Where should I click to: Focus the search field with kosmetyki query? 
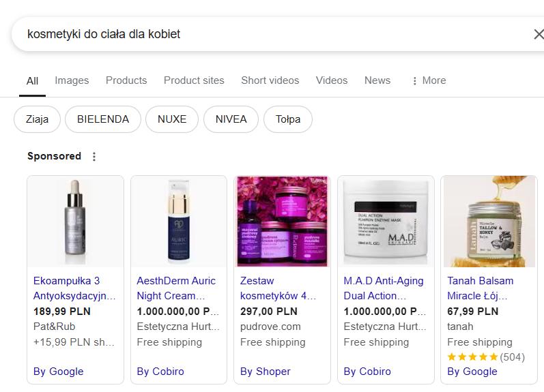270,34
